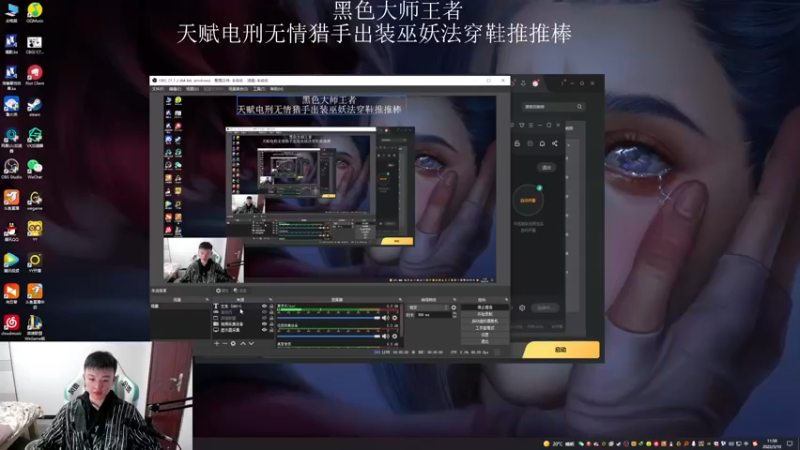Toggle lock of display capture source
The image size is (800, 450).
pos(271,330)
